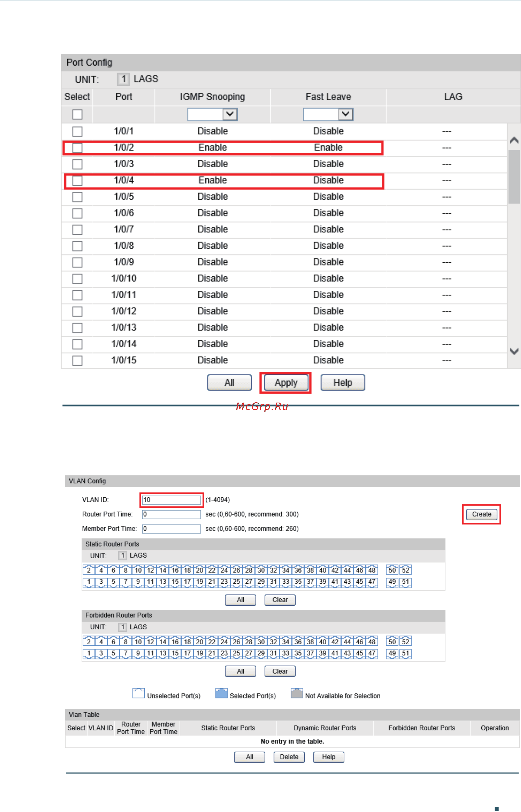Select port 30 icon in Forbidden Router Ports
Viewport: 521px width, 812px height.
tap(261, 641)
